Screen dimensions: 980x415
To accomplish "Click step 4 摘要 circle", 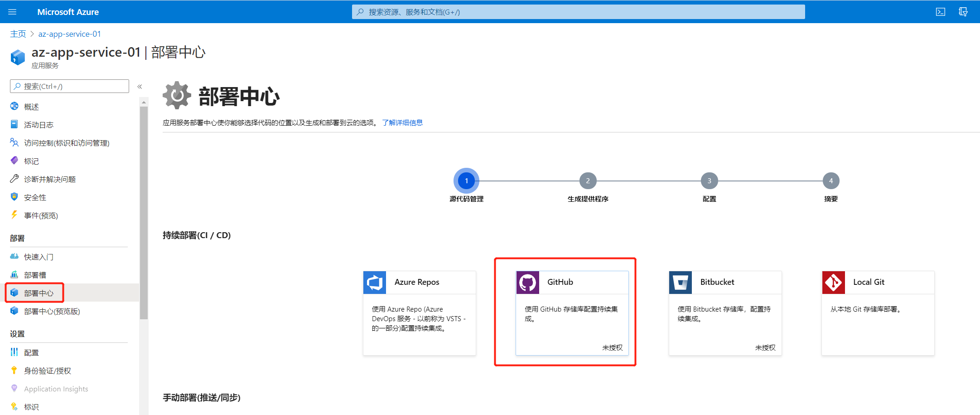I will pyautogui.click(x=831, y=181).
